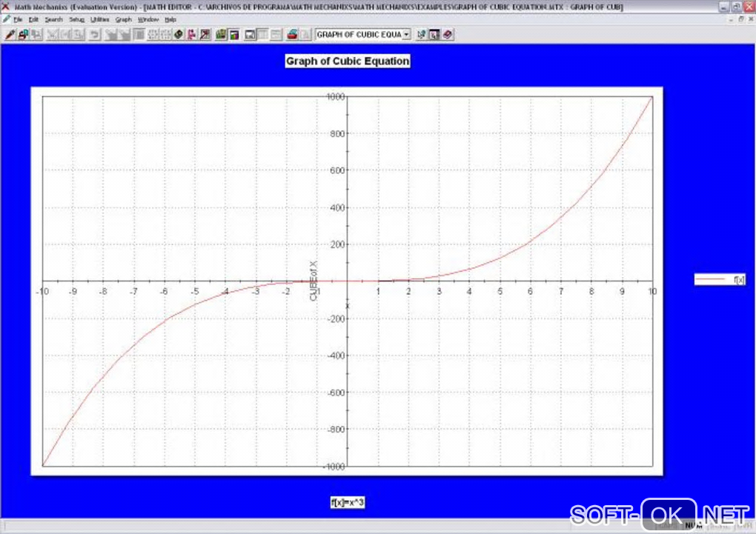This screenshot has height=534, width=756.
Task: Click the app icon in the title bar
Action: pos(6,7)
